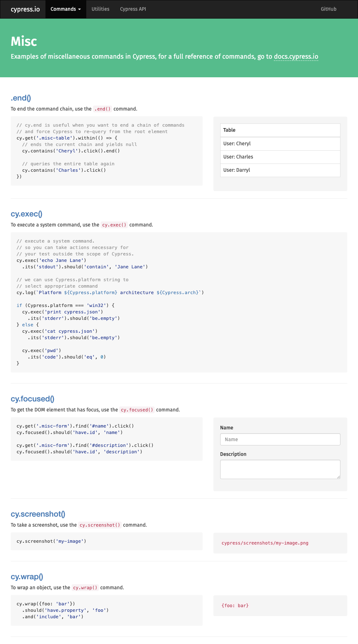Select the User: Charles table row
This screenshot has width=358, height=644.
pos(280,157)
